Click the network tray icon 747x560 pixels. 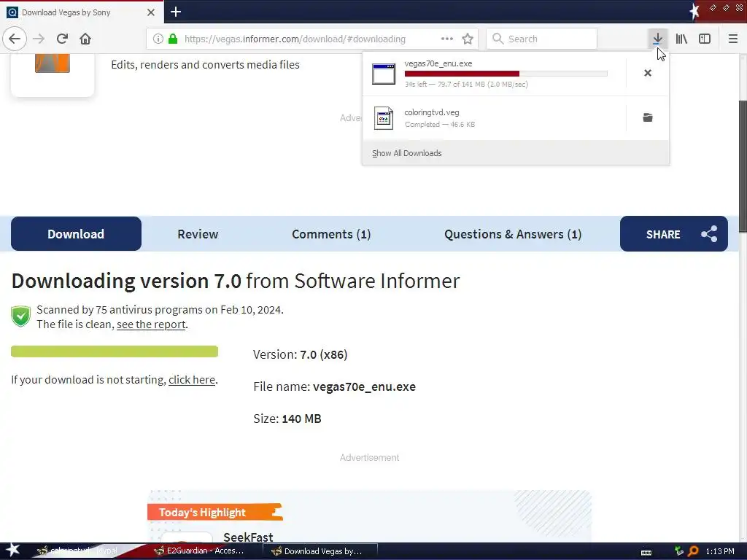[679, 551]
